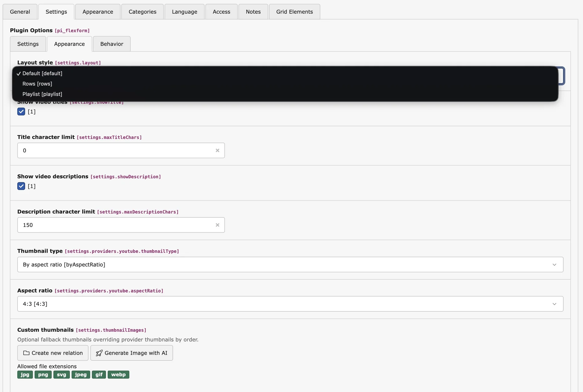Click inside the Description character limit input

click(x=115, y=225)
